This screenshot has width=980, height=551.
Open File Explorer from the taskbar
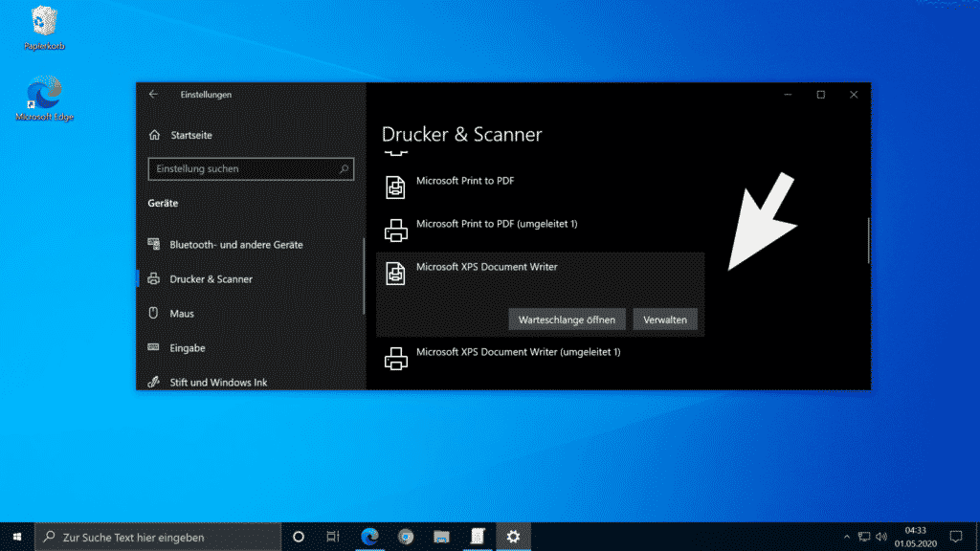tap(441, 537)
